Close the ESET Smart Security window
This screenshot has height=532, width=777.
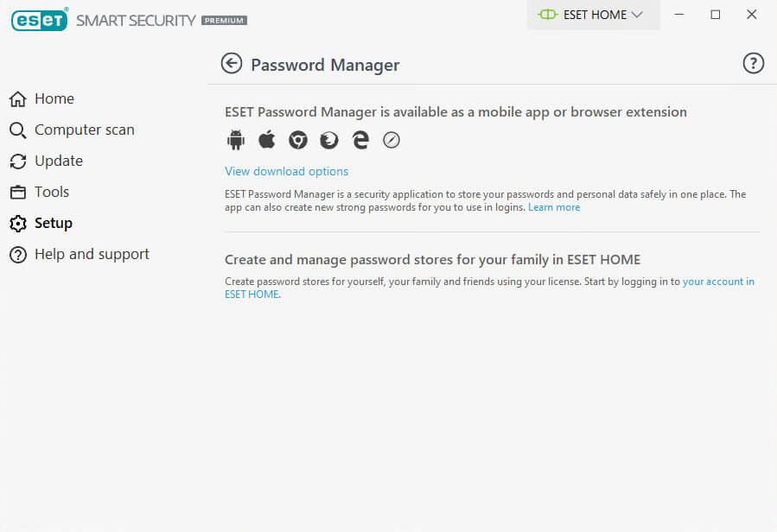751,15
